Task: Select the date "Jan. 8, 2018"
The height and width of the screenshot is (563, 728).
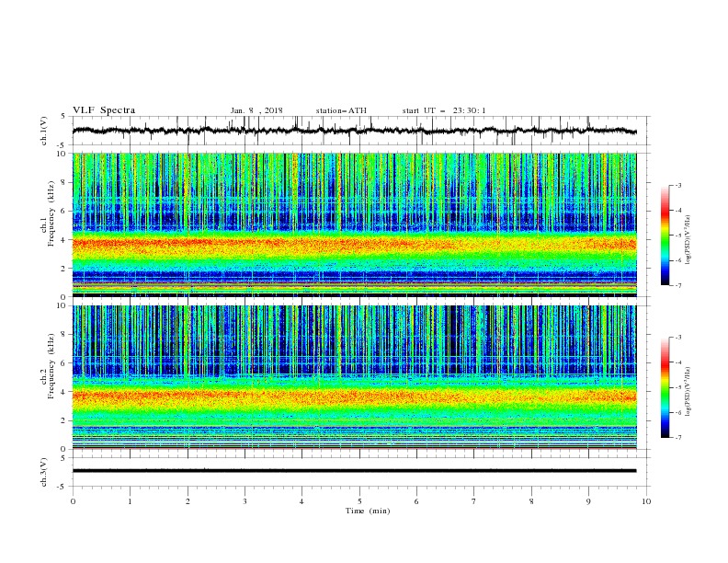Action: click(x=256, y=110)
